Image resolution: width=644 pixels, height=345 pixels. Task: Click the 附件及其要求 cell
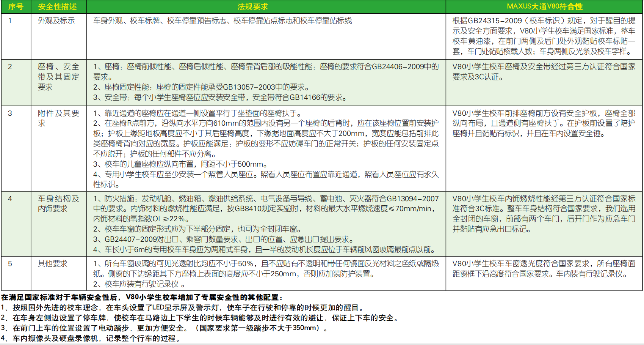pyautogui.click(x=58, y=118)
